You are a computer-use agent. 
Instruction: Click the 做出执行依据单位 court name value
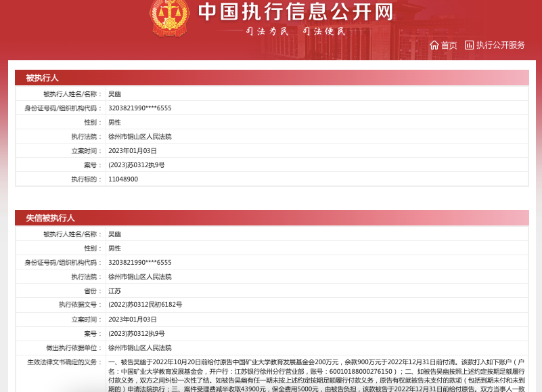139,348
